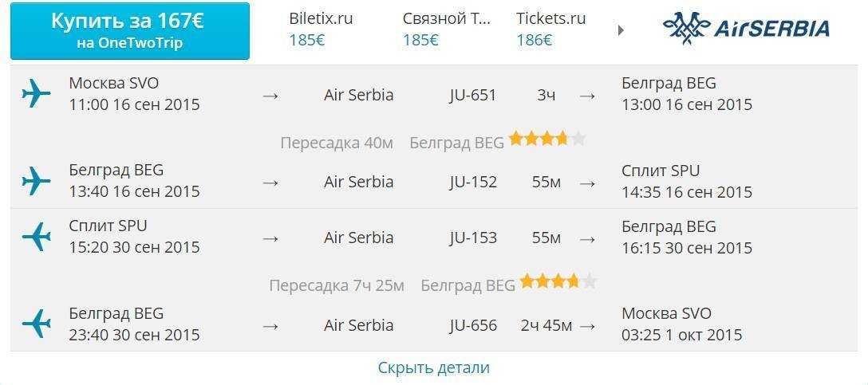This screenshot has width=868, height=385.
Task: Click the Пересадка 40м layover label
Action: [337, 143]
